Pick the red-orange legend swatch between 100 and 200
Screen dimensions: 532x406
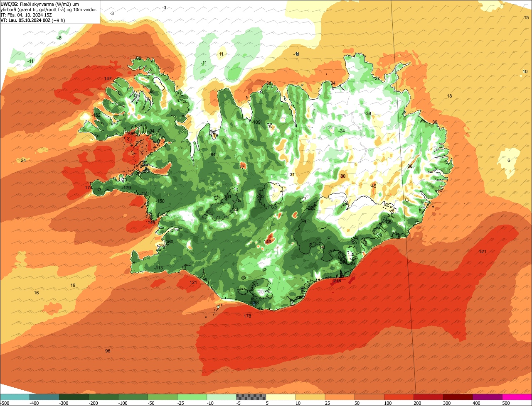click(399, 397)
